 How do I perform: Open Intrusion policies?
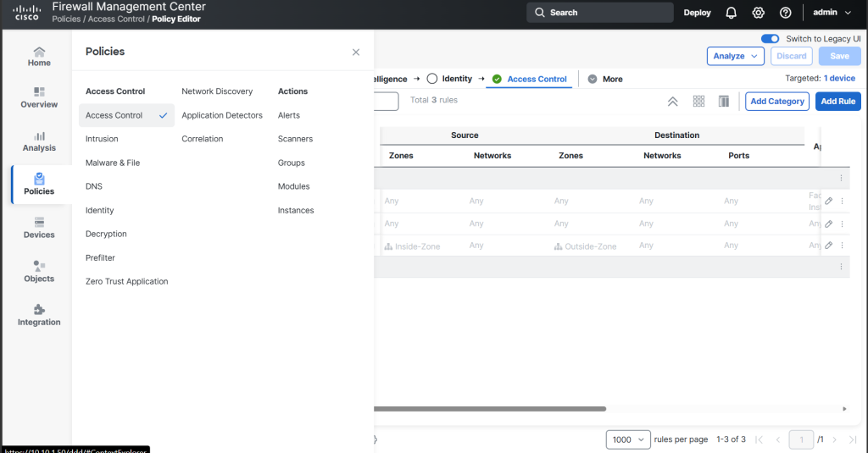pos(102,139)
